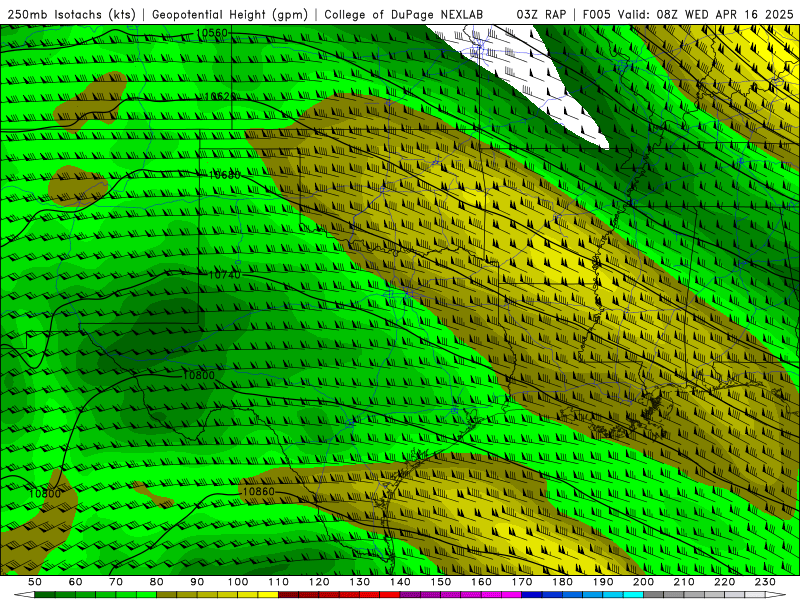Click the 110 kts color scale label
Image resolution: width=800 pixels, height=600 pixels.
(279, 582)
